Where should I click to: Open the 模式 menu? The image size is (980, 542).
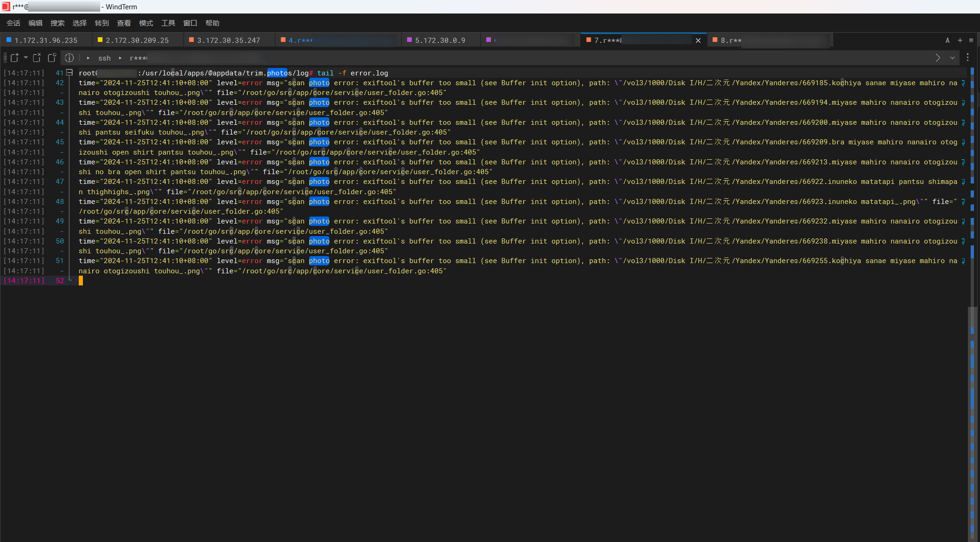click(146, 23)
